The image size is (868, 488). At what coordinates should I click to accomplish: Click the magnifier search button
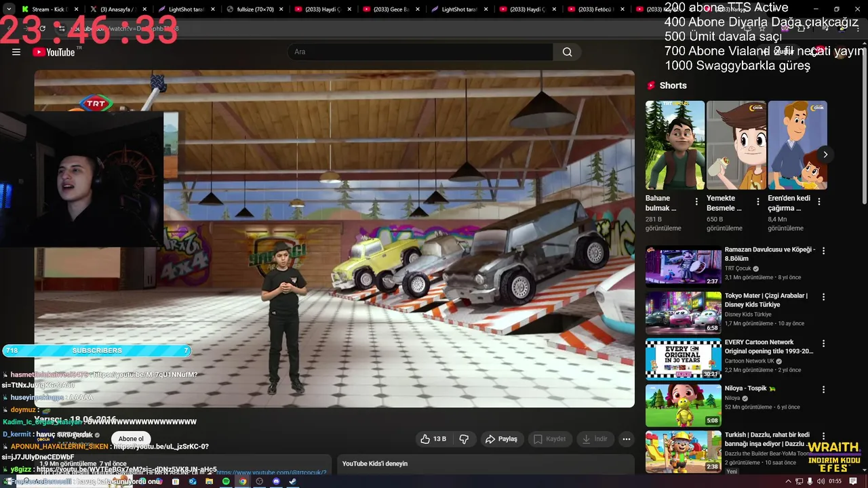coord(567,52)
